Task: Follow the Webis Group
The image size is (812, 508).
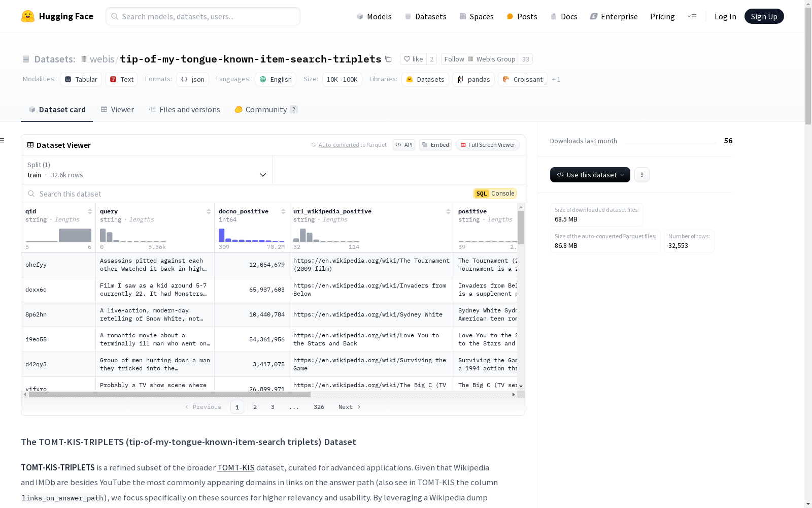Action: 480,59
